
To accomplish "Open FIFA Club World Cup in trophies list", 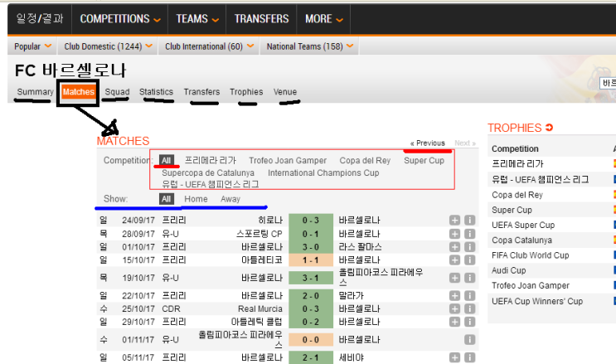I will [x=530, y=255].
